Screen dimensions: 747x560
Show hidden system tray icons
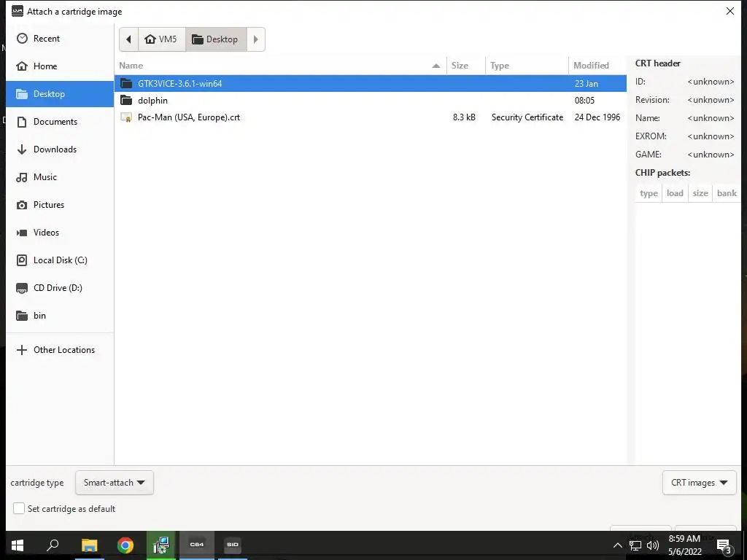[x=617, y=545]
